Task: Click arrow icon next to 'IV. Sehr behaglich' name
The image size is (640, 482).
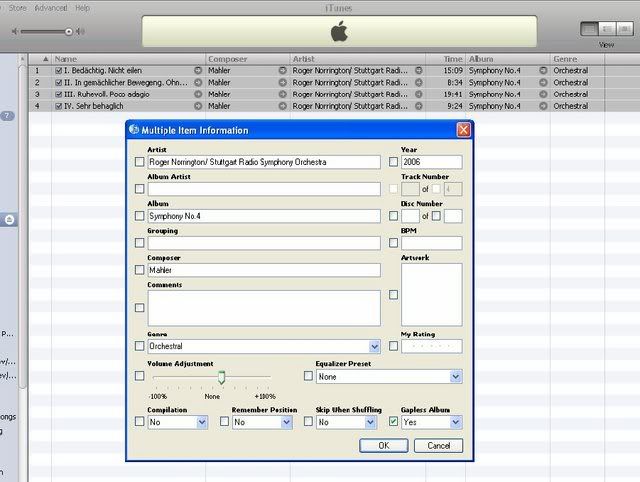Action: (x=198, y=106)
